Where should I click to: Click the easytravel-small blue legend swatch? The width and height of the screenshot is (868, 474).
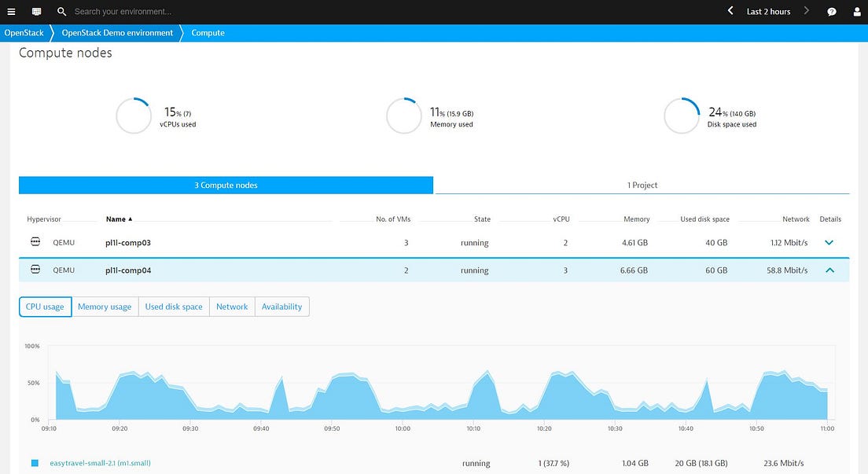(x=35, y=463)
